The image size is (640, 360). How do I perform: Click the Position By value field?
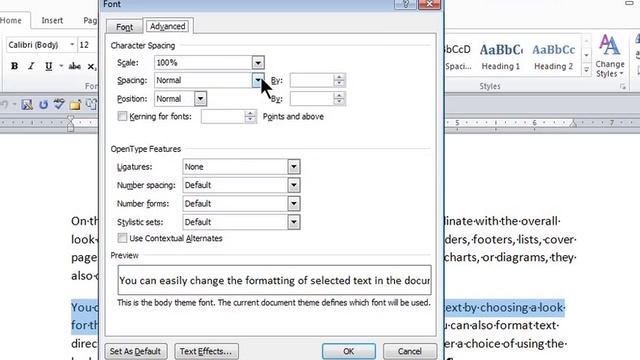(312, 98)
